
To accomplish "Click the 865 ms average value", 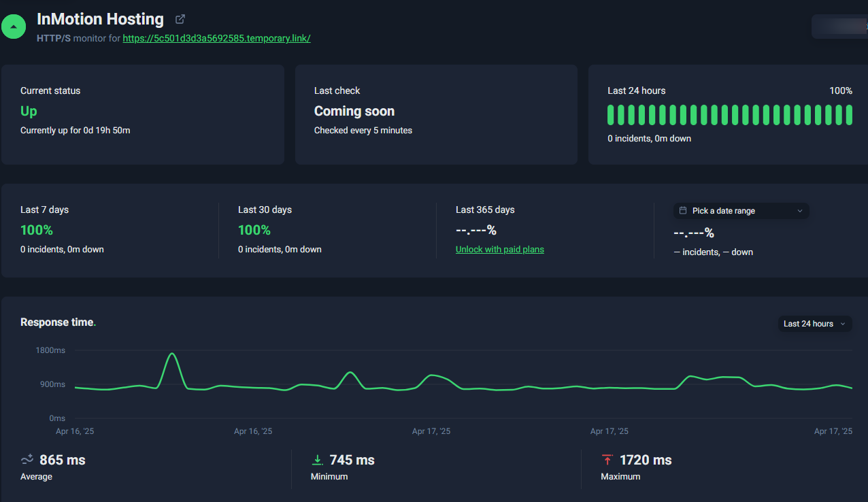I will (x=63, y=461).
